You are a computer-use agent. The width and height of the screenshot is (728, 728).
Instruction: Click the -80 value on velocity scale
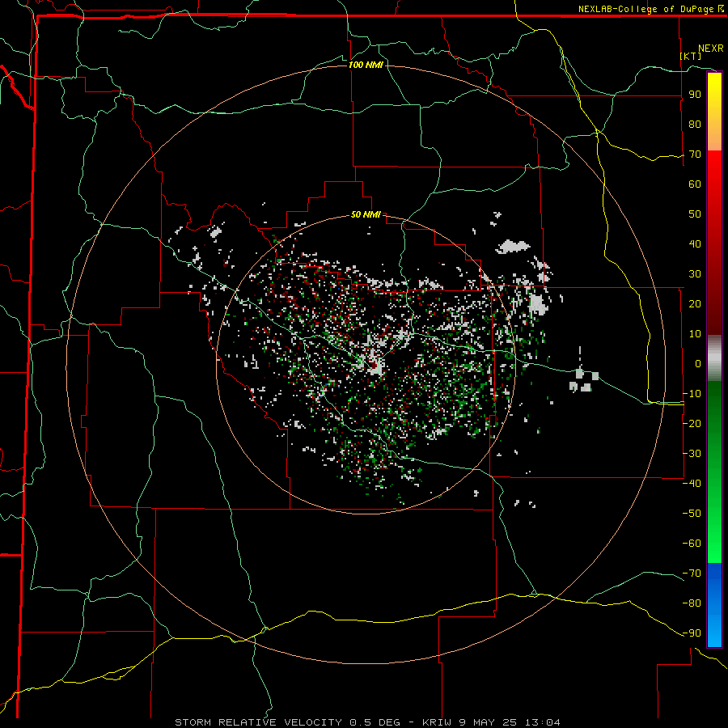tap(692, 603)
